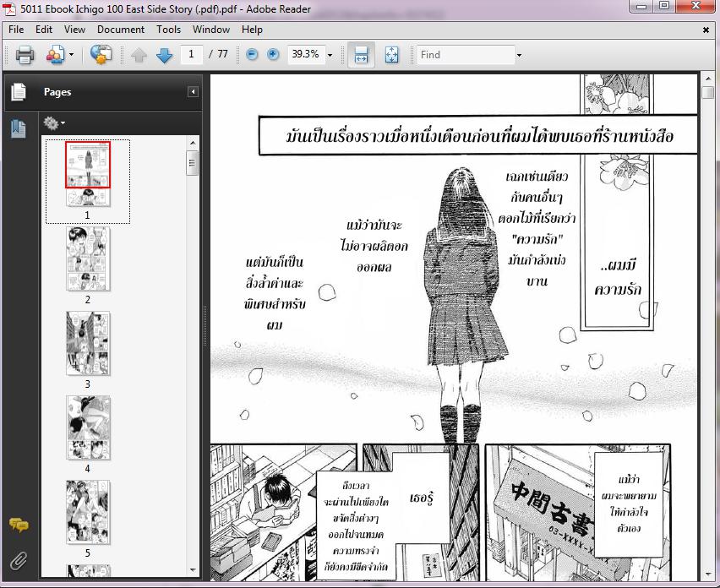Open the Document menu
The image size is (720, 588).
coord(121,30)
